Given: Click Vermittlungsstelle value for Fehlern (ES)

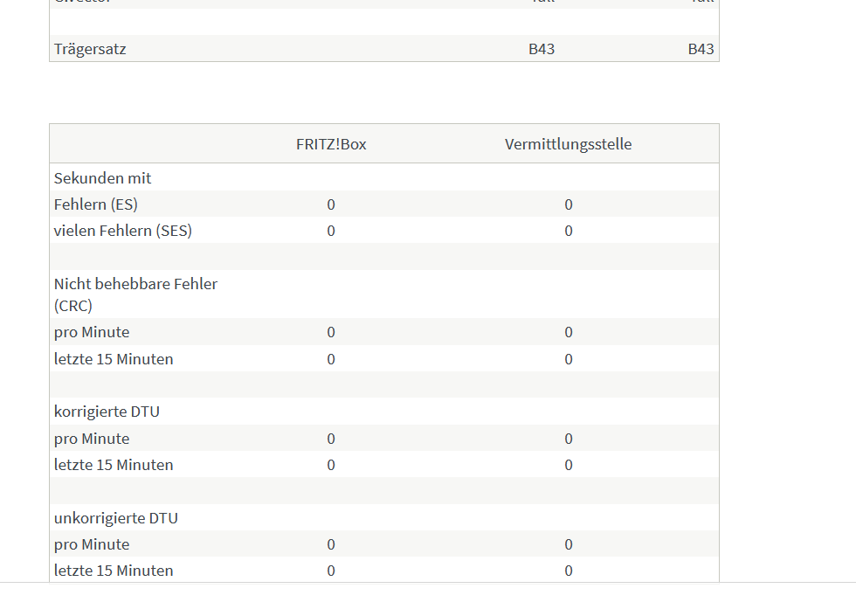Looking at the screenshot, I should 569,204.
